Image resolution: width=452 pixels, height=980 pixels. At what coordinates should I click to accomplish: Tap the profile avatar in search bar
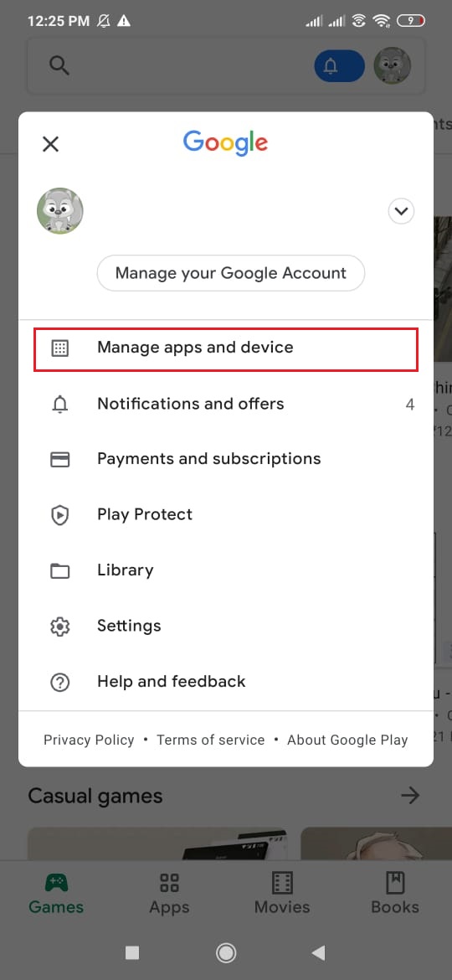pyautogui.click(x=392, y=65)
